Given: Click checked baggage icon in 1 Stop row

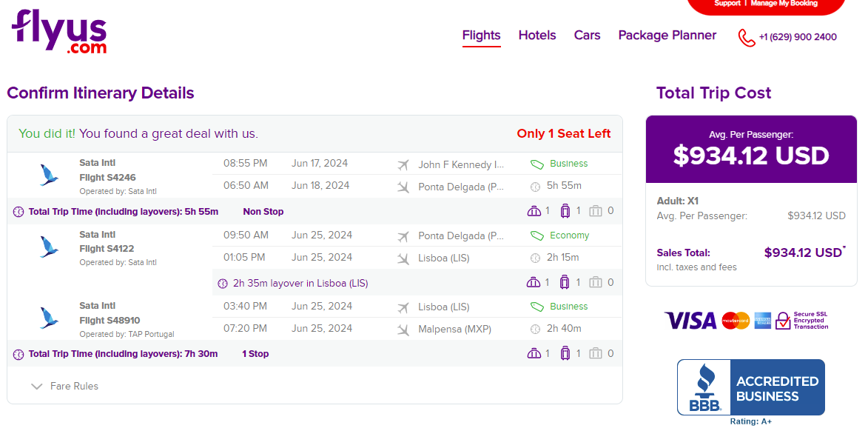Looking at the screenshot, I should point(595,353).
